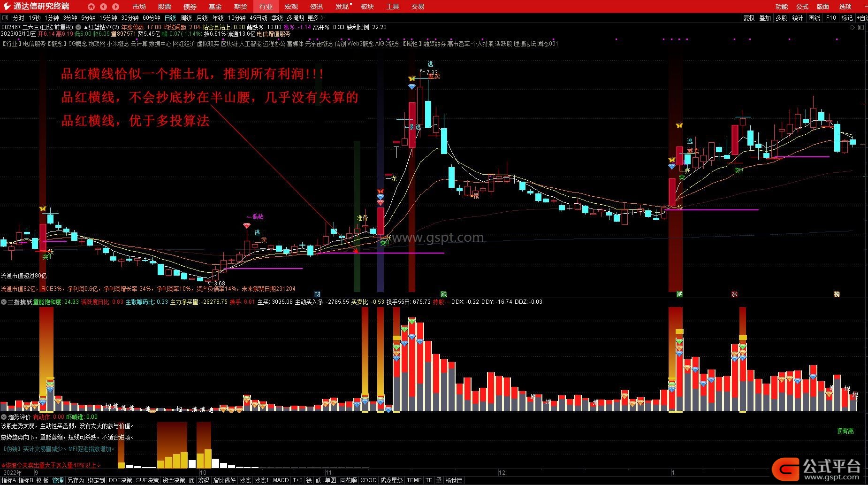
Task: Expand the 趋势评价 indicator selector
Action: click(4, 417)
